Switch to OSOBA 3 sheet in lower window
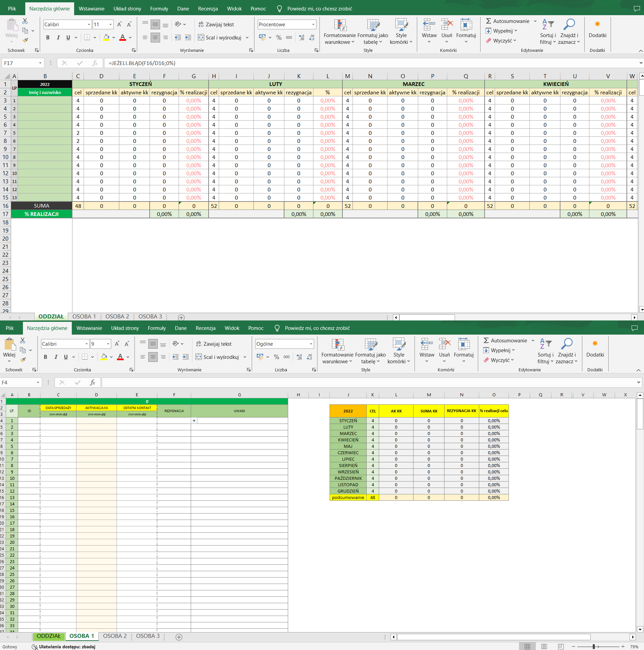 (x=148, y=636)
